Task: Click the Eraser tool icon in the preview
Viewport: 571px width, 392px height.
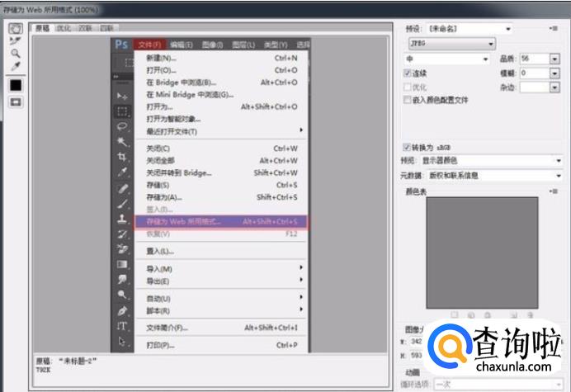Action: pyautogui.click(x=122, y=249)
